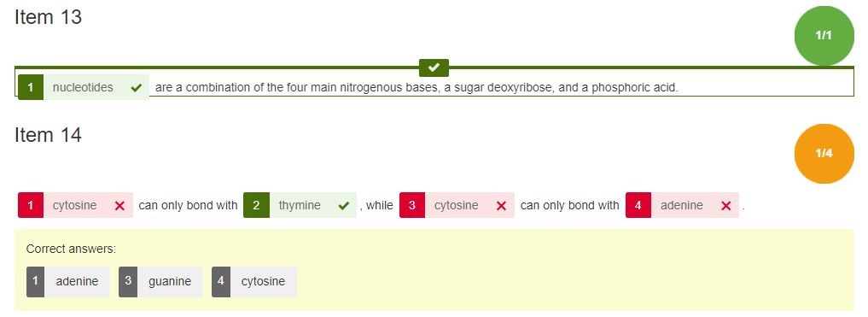
Task: Click the Item 14 heading
Action: [48, 135]
